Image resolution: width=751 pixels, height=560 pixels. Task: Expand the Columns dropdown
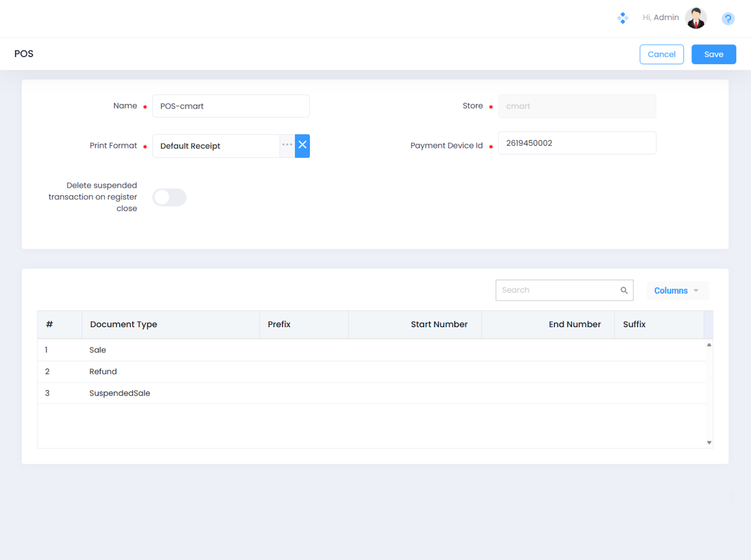(676, 291)
